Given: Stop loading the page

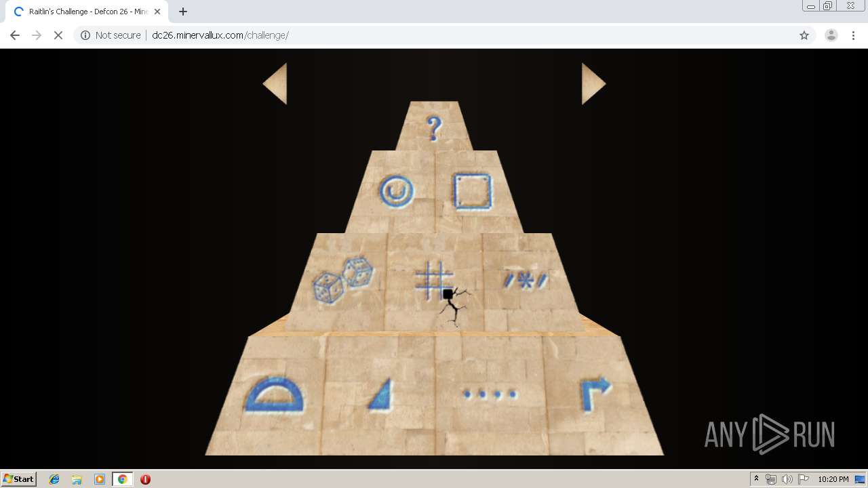Looking at the screenshot, I should pos(58,35).
